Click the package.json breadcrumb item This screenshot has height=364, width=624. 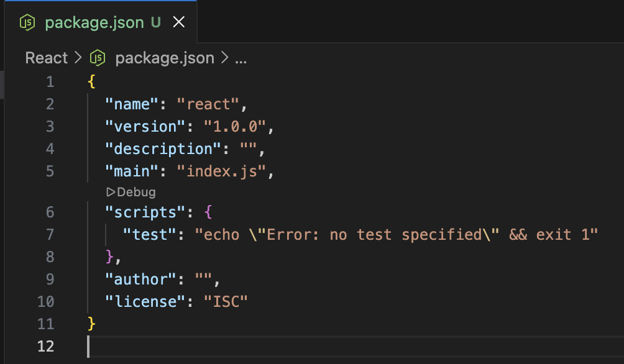pos(164,58)
